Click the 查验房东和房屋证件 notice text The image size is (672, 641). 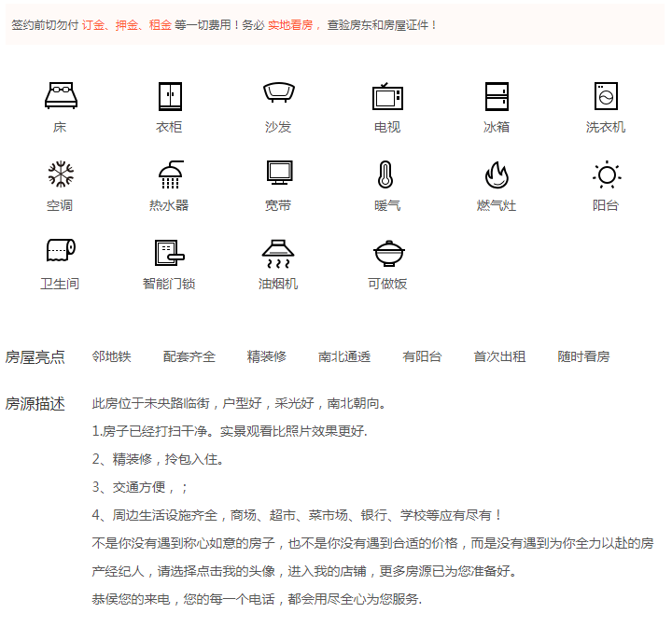(x=378, y=25)
